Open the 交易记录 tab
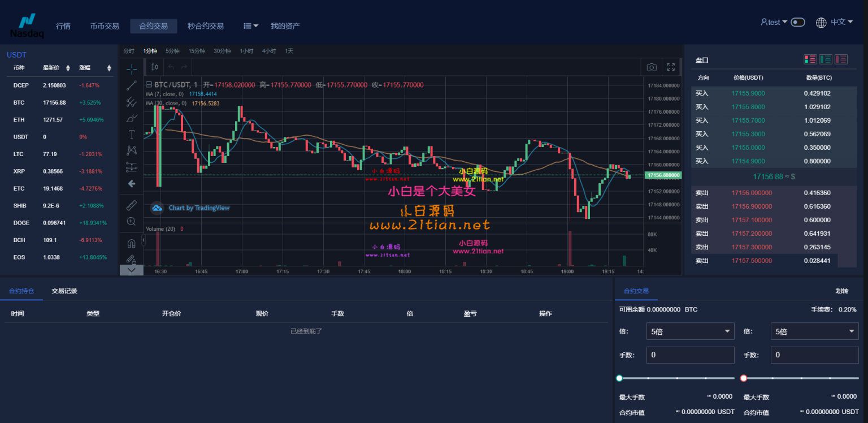Viewport: 868px width, 423px height. point(64,291)
